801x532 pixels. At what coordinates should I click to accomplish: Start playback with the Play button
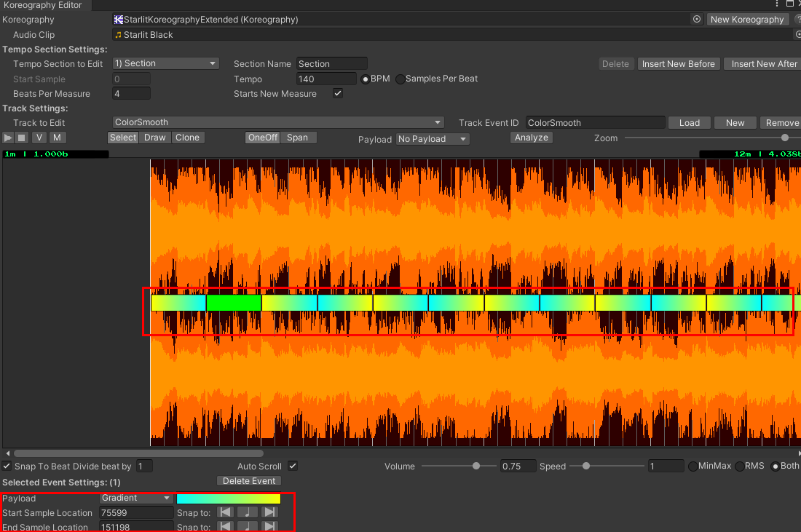point(8,138)
